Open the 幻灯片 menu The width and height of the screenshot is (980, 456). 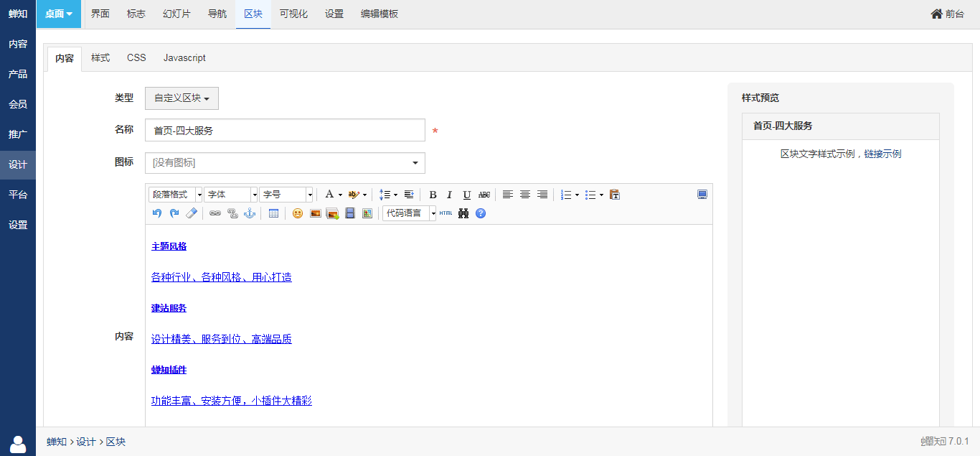[x=176, y=14]
